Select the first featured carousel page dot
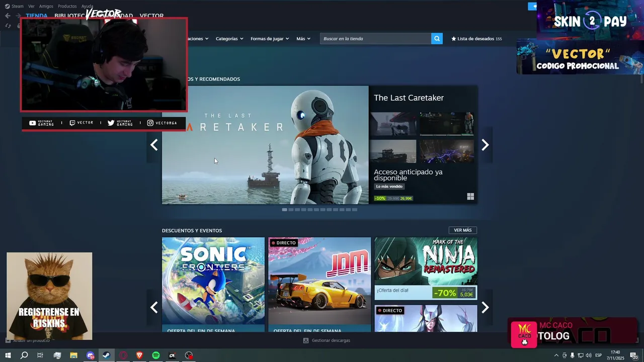The image size is (644, 362). 284,210
